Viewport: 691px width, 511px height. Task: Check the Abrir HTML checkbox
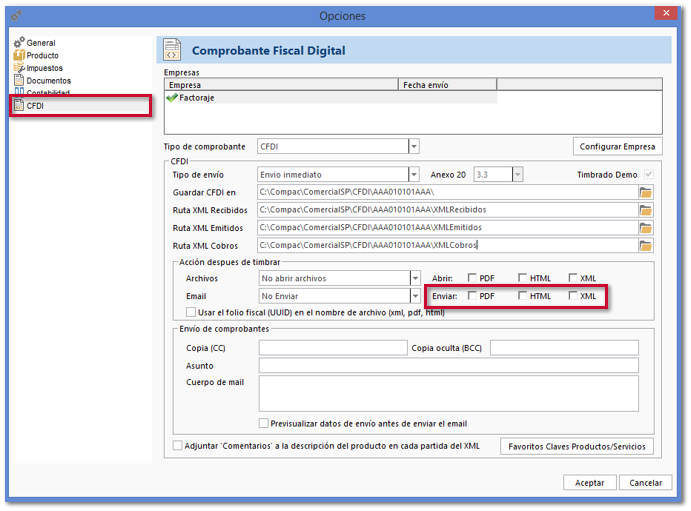click(523, 278)
